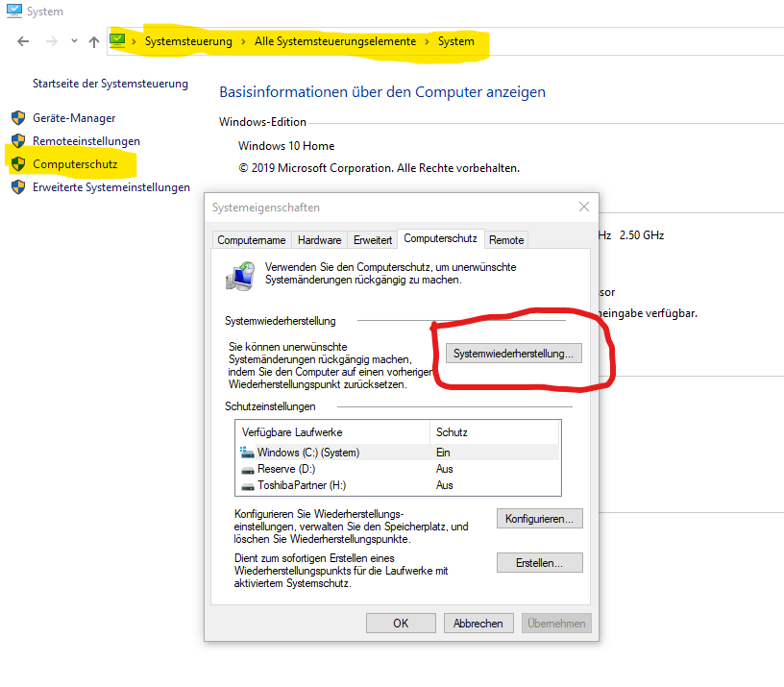Go up one level with up arrow
The width and height of the screenshot is (784, 687).
94,42
